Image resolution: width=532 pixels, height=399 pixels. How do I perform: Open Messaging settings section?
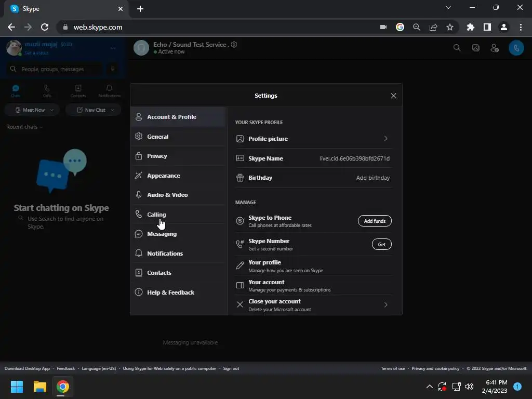click(179, 234)
